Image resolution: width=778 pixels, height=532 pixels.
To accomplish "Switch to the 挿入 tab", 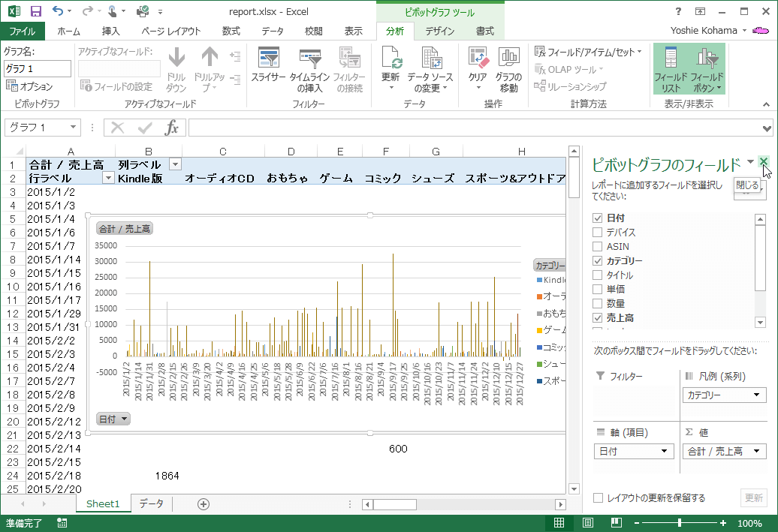I will [x=110, y=32].
